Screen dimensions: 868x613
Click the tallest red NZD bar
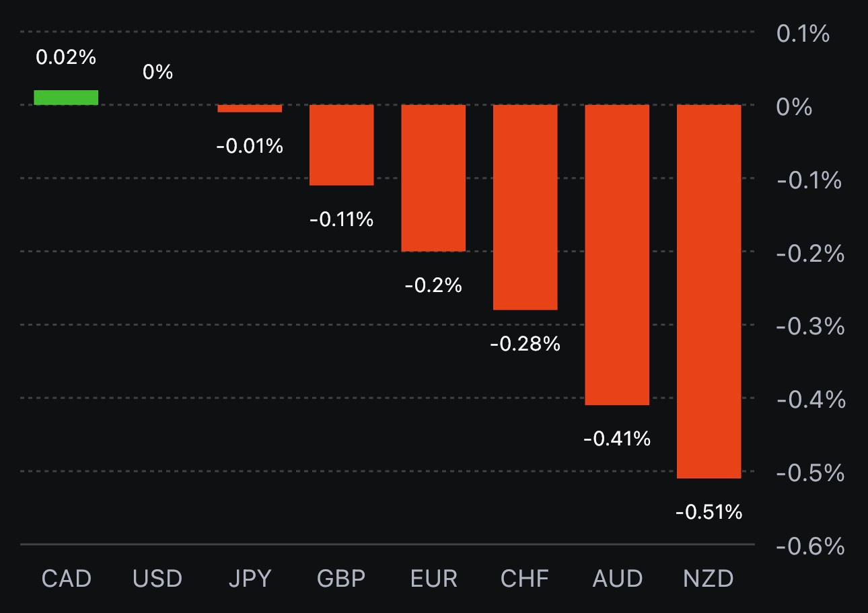(709, 291)
